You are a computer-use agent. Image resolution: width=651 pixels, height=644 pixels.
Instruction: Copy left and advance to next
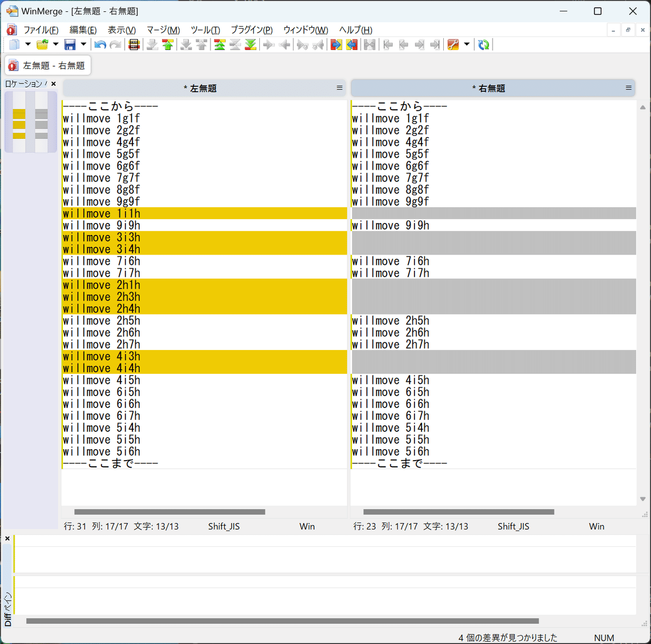click(318, 44)
